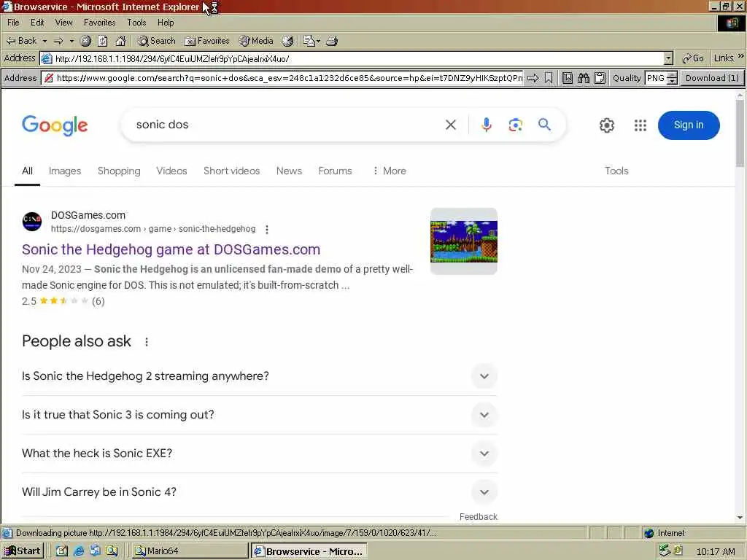Switch to the Short videos tab
Image resolution: width=747 pixels, height=560 pixels.
(231, 171)
